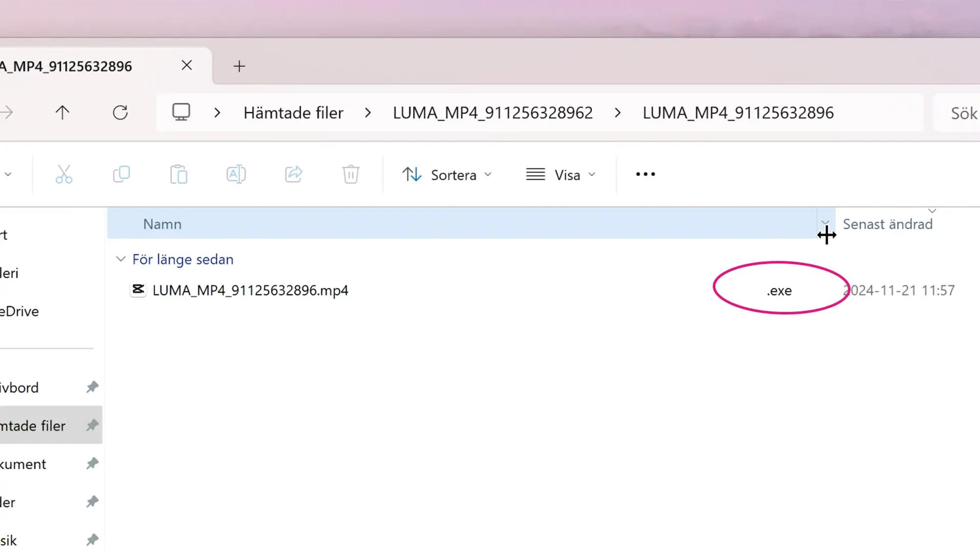Navigate to Hämtade filer in breadcrumb
Viewport: 980px width, 551px height.
tap(293, 113)
